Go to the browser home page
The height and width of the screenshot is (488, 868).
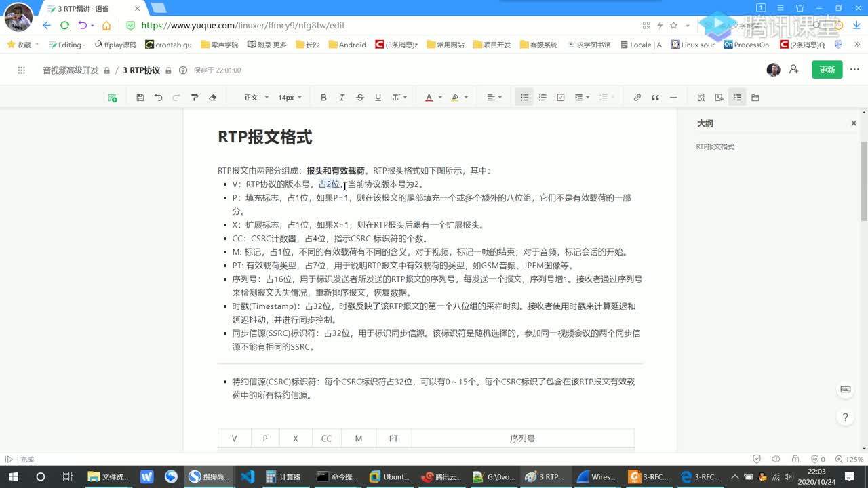click(x=106, y=25)
